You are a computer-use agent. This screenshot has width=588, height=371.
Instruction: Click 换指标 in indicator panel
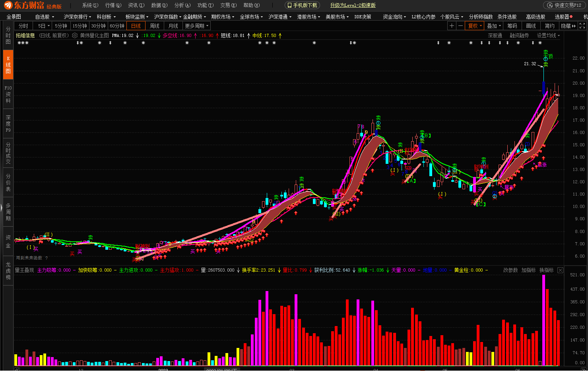click(x=546, y=270)
